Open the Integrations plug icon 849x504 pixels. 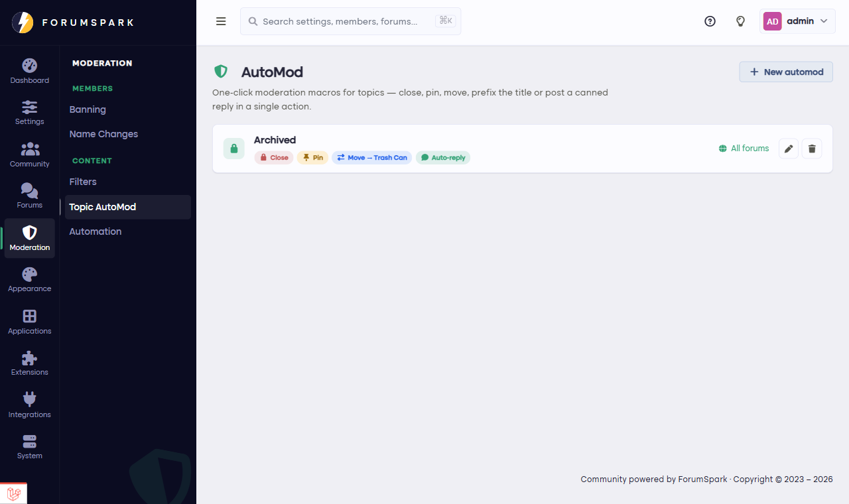(x=29, y=399)
